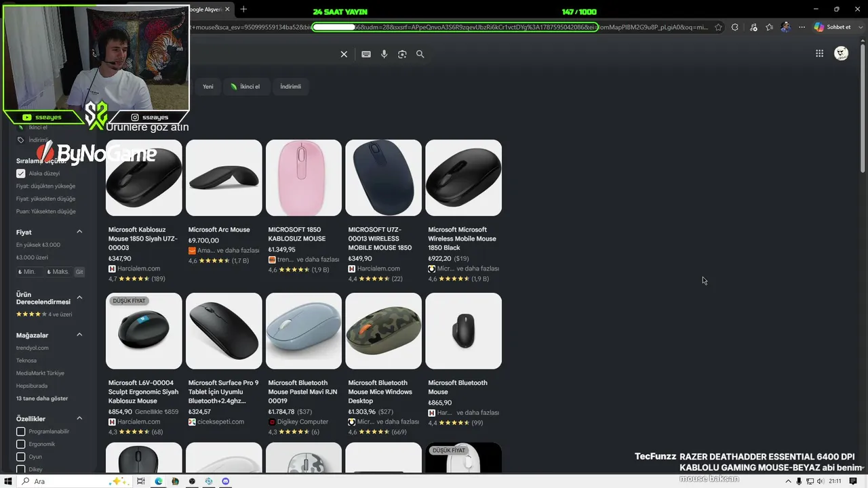Open the browser extensions puzzle icon
The width and height of the screenshot is (868, 488).
[736, 27]
